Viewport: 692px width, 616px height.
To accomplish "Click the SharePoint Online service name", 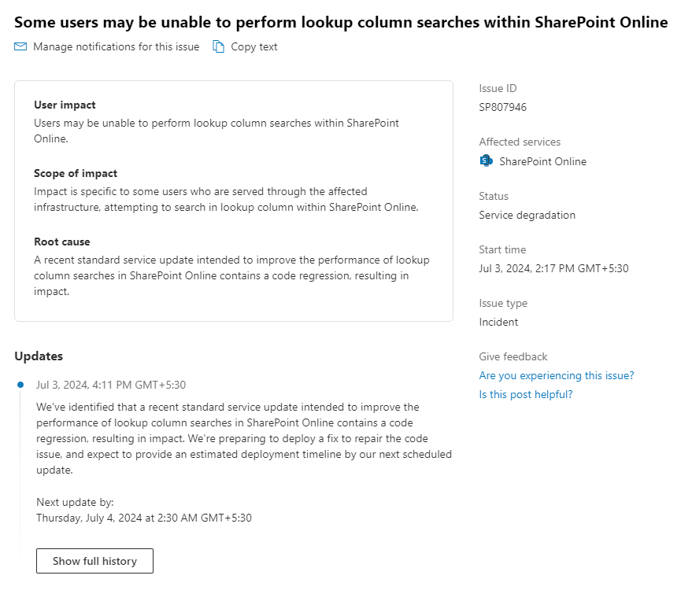I will [542, 161].
